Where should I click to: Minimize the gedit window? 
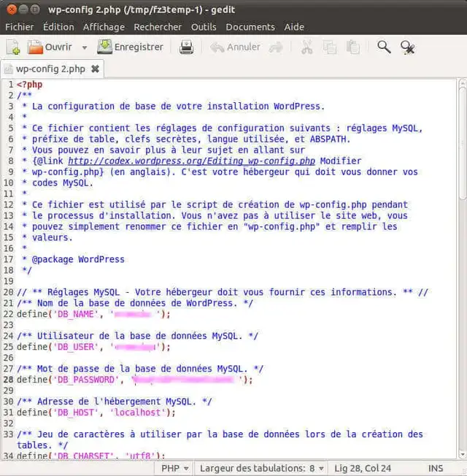(23, 9)
